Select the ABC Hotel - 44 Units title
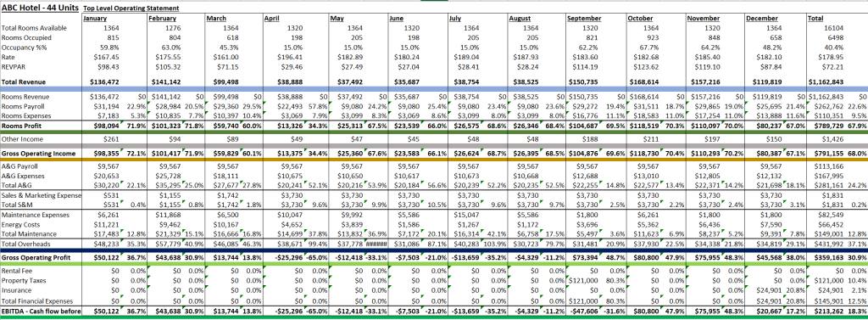The height and width of the screenshot is (320, 868). [x=40, y=8]
